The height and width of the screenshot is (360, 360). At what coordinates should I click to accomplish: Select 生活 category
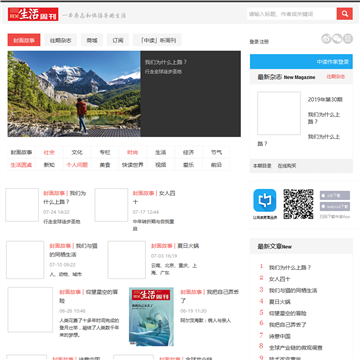coord(160,152)
